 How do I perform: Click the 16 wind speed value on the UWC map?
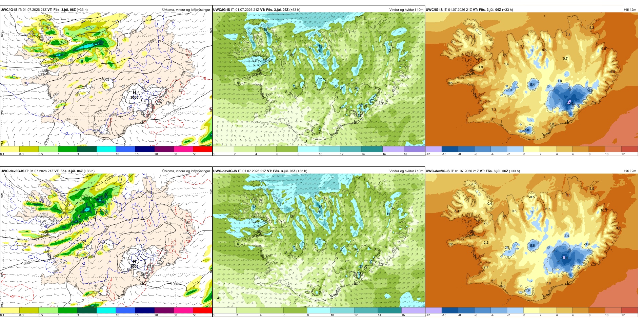click(321, 46)
